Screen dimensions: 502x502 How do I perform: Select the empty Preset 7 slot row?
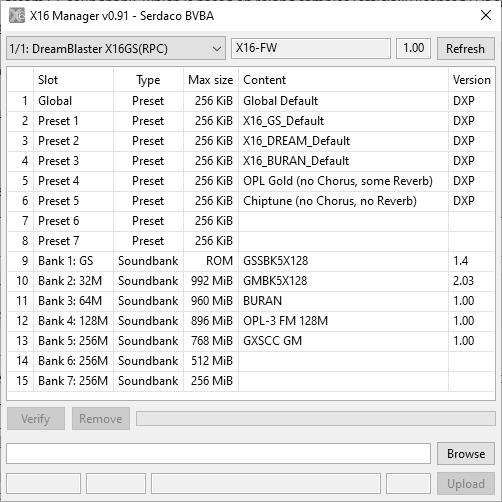coord(251,241)
